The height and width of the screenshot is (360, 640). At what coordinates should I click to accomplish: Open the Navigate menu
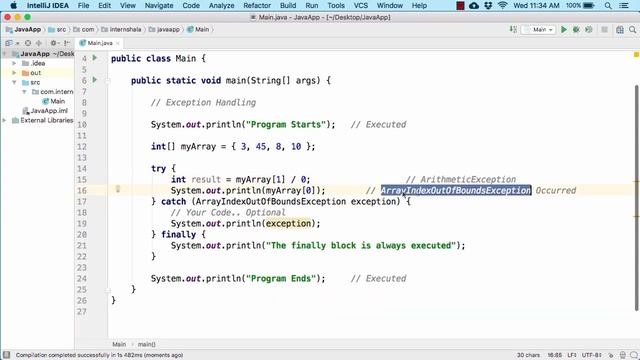159,6
